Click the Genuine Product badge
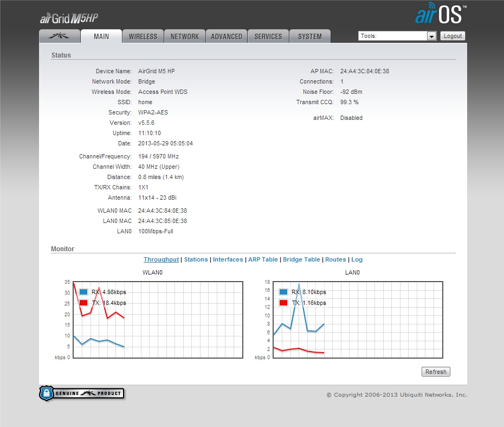Image resolution: width=504 pixels, height=427 pixels. [82, 393]
